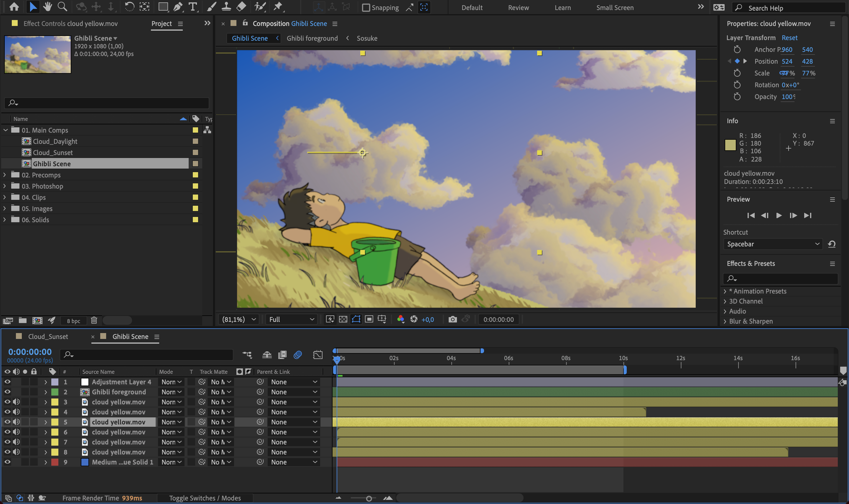The height and width of the screenshot is (504, 849).
Task: Hide the Ghibli foreground layer
Action: click(7, 392)
